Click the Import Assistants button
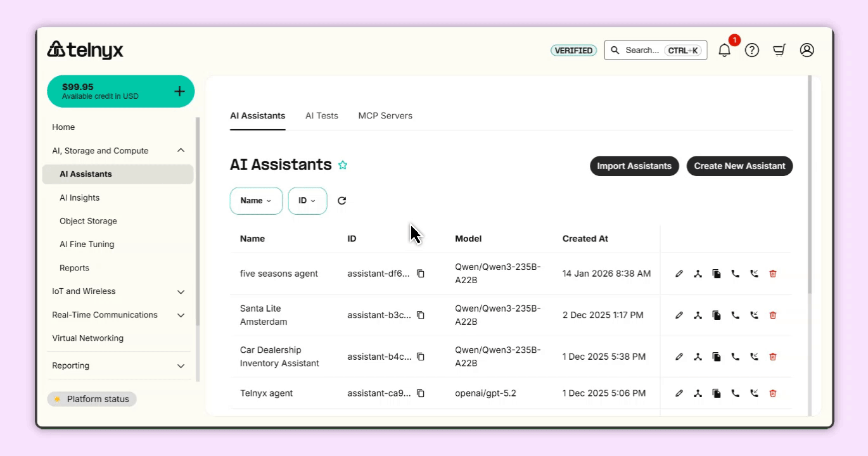Image resolution: width=868 pixels, height=456 pixels. click(x=634, y=166)
